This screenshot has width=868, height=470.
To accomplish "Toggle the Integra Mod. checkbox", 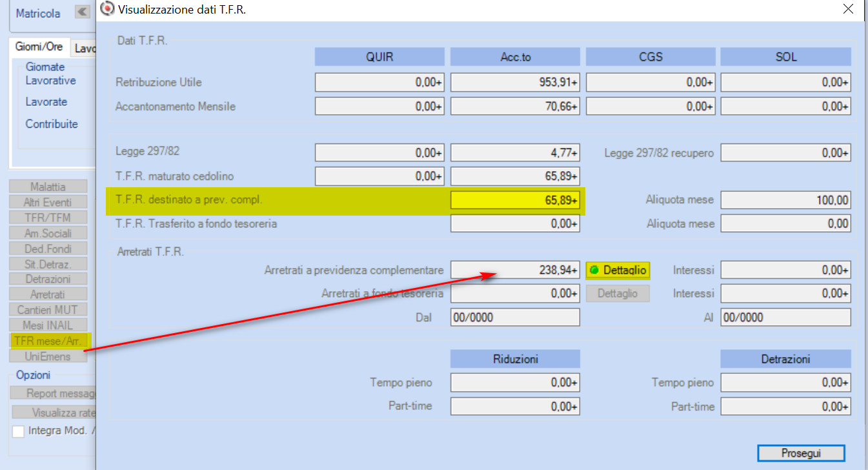I will point(18,431).
